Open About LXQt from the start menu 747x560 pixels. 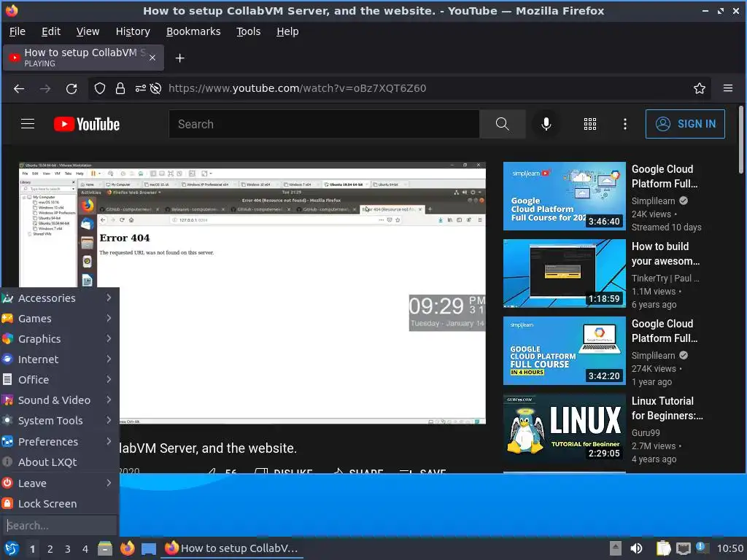coord(60,462)
